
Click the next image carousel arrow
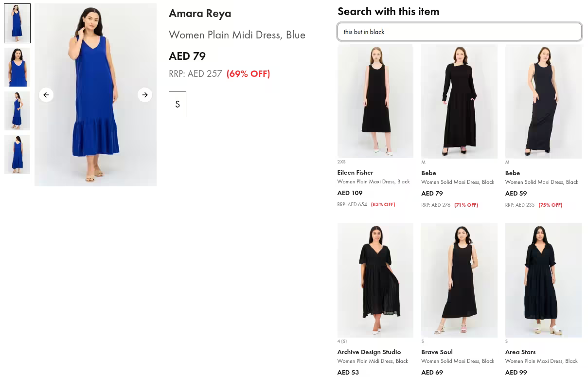tap(145, 95)
